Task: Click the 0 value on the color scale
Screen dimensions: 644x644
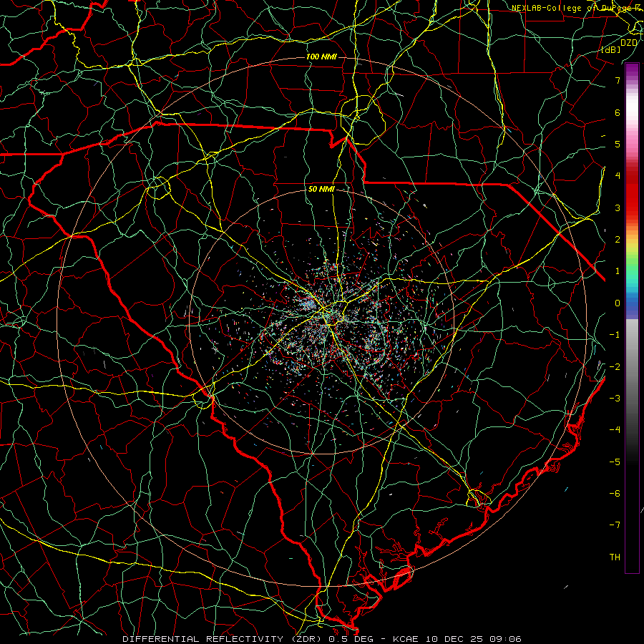Action: (x=618, y=303)
